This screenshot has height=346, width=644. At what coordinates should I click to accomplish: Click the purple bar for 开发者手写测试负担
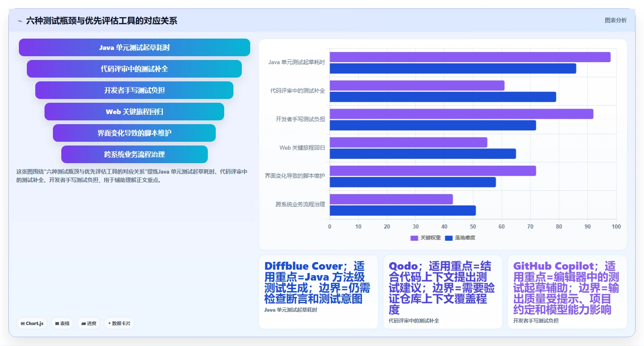click(462, 114)
